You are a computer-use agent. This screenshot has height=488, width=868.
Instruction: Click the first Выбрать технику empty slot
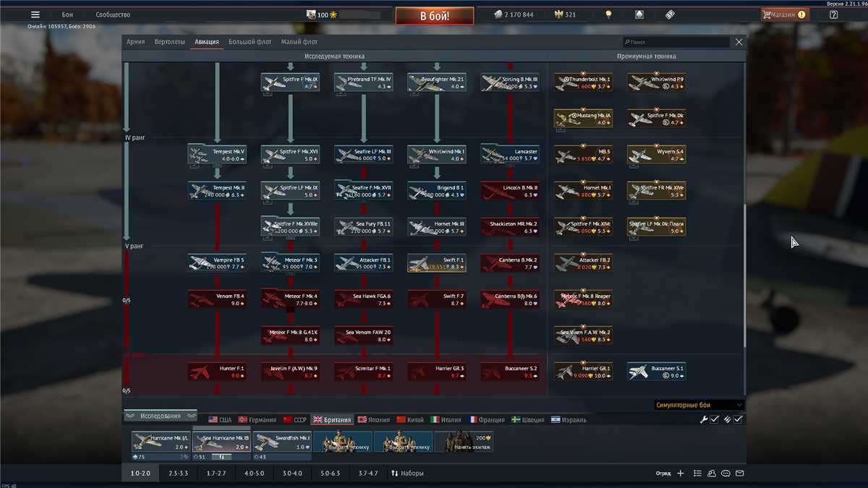(343, 442)
